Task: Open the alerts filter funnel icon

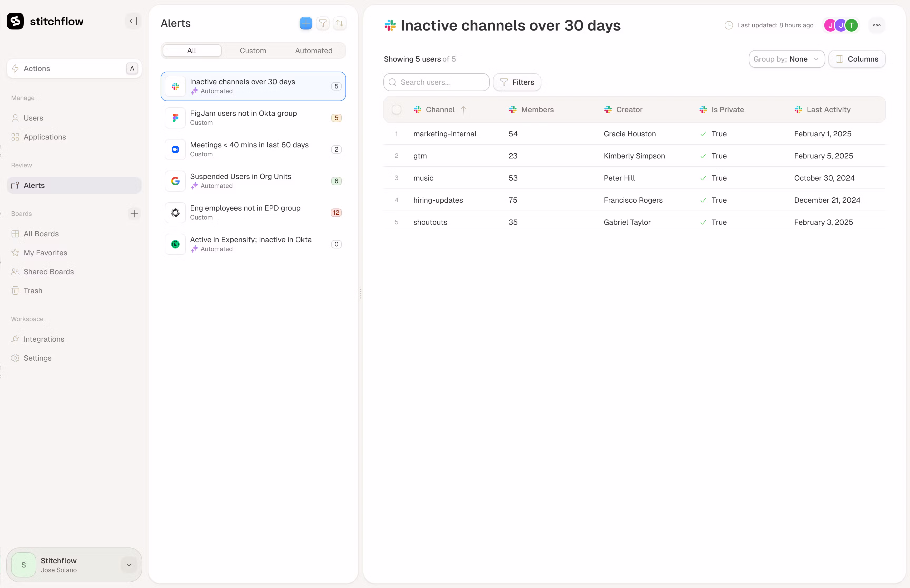Action: coord(323,23)
